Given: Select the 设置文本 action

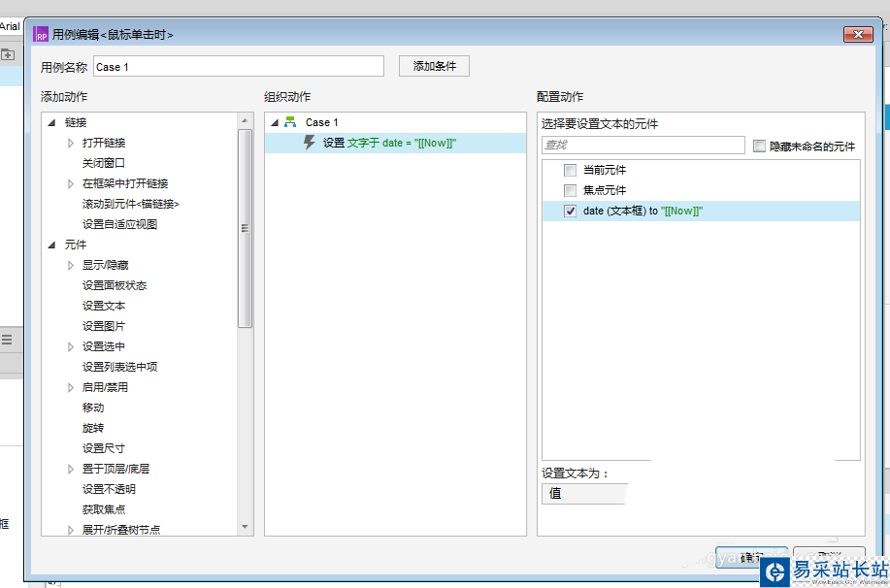Looking at the screenshot, I should pyautogui.click(x=104, y=306).
